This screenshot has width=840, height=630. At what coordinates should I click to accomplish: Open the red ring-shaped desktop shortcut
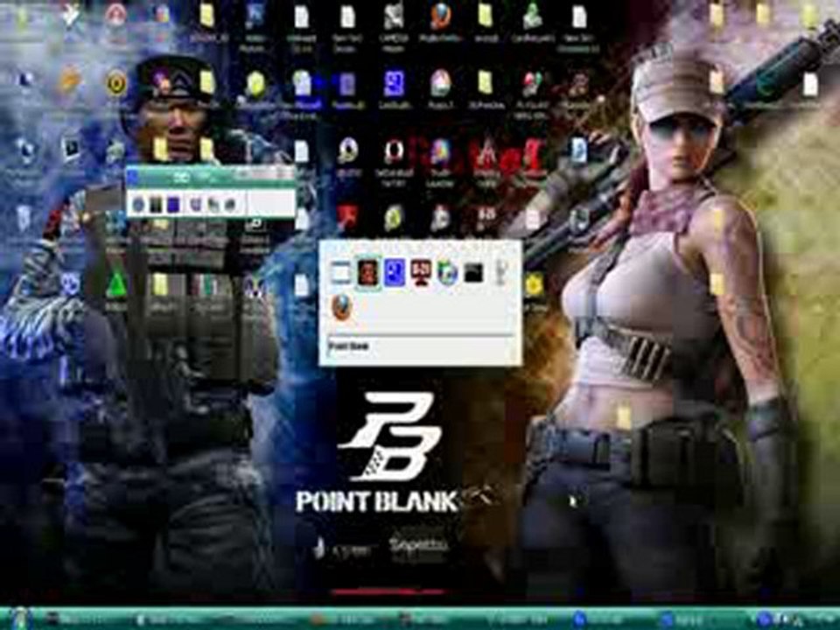pyautogui.click(x=394, y=152)
